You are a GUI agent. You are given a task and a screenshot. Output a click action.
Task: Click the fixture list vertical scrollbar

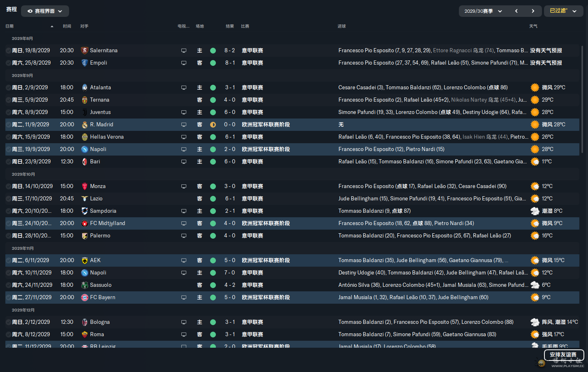[582, 100]
